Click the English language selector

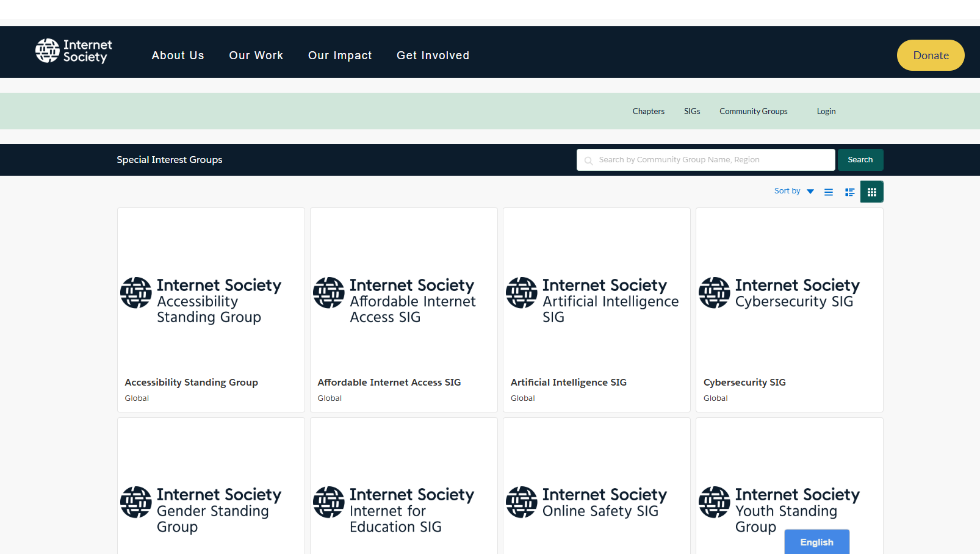click(816, 542)
